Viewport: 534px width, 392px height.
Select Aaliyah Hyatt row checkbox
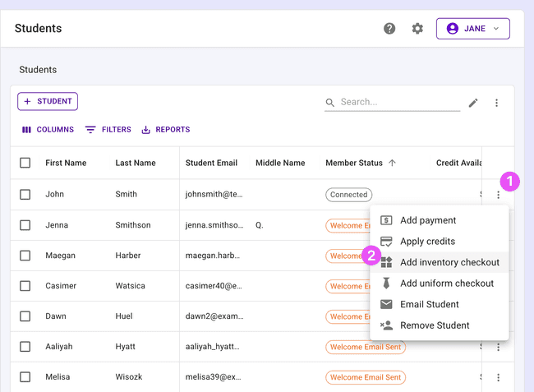[x=25, y=347]
